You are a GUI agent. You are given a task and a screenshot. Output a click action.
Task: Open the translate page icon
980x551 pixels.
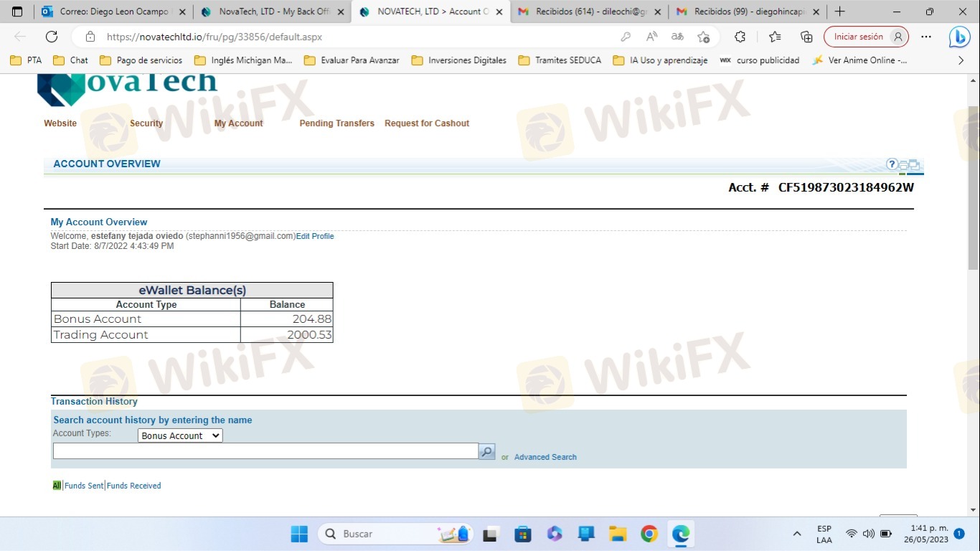[x=677, y=37]
